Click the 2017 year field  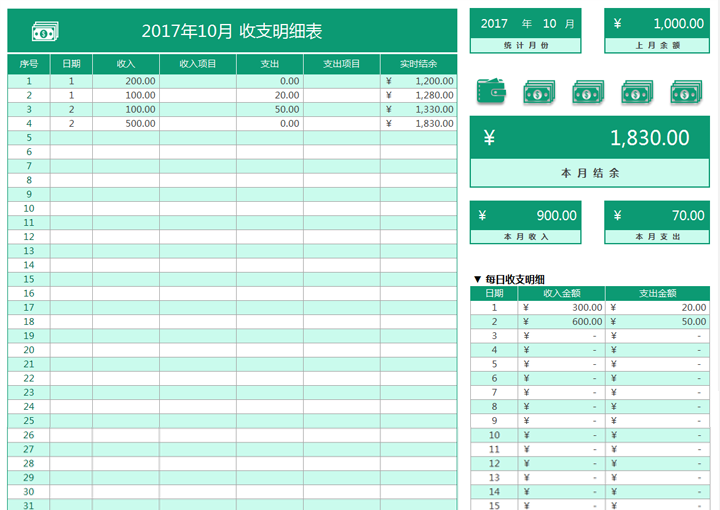pos(494,23)
